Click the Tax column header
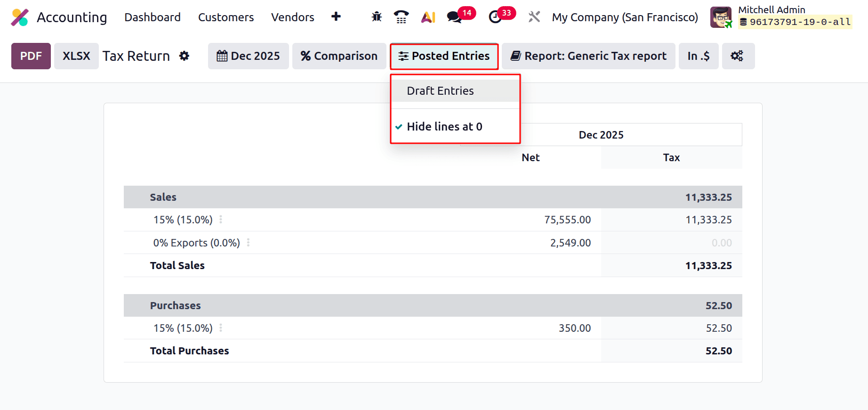868x410 pixels. (x=671, y=158)
